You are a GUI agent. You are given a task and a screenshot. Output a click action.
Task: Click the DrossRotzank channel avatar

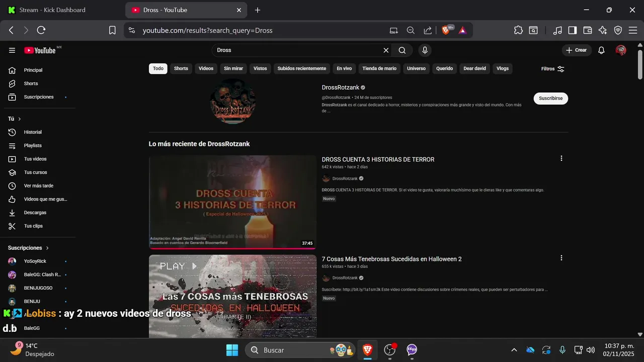232,101
